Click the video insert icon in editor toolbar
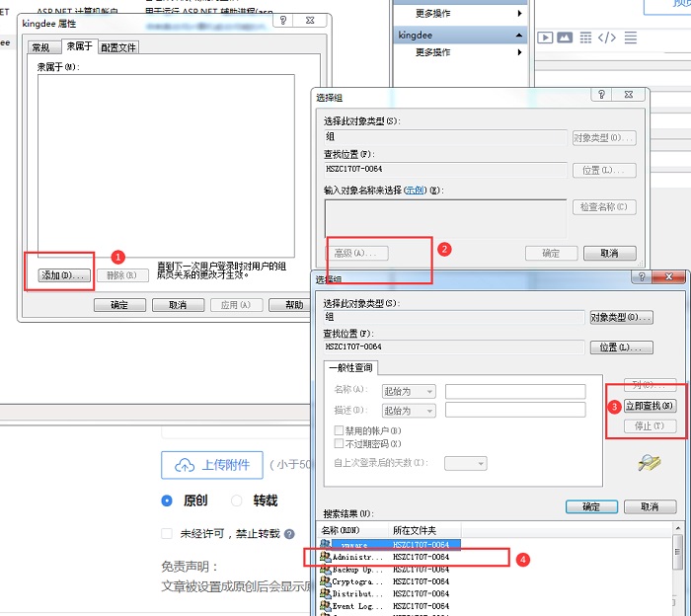The height and width of the screenshot is (616, 691). coord(545,38)
